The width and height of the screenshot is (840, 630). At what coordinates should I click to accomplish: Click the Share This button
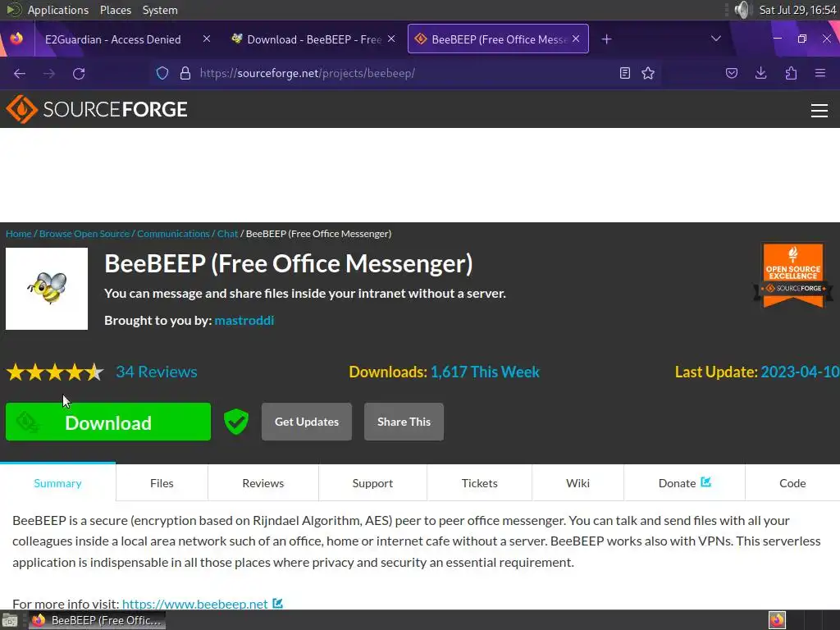click(x=404, y=422)
